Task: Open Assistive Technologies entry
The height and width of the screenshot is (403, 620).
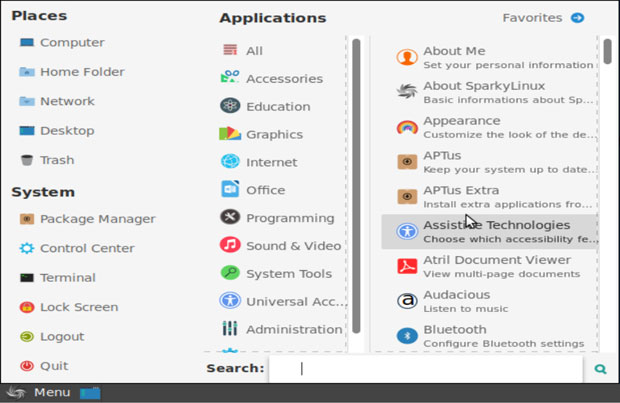Action: 490,231
